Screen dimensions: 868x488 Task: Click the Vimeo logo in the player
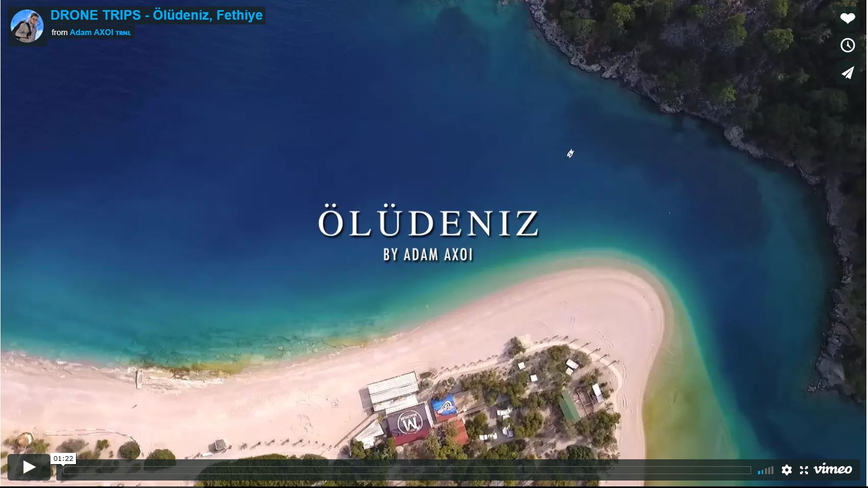[832, 469]
